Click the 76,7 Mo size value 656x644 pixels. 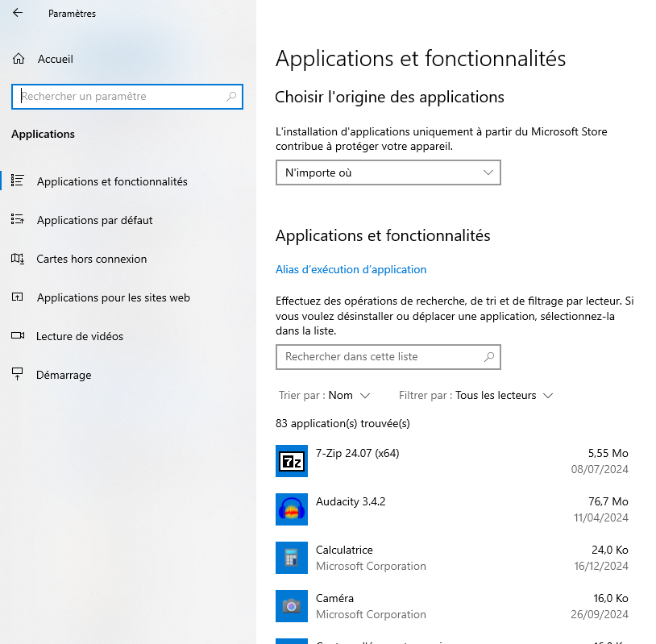(x=608, y=501)
